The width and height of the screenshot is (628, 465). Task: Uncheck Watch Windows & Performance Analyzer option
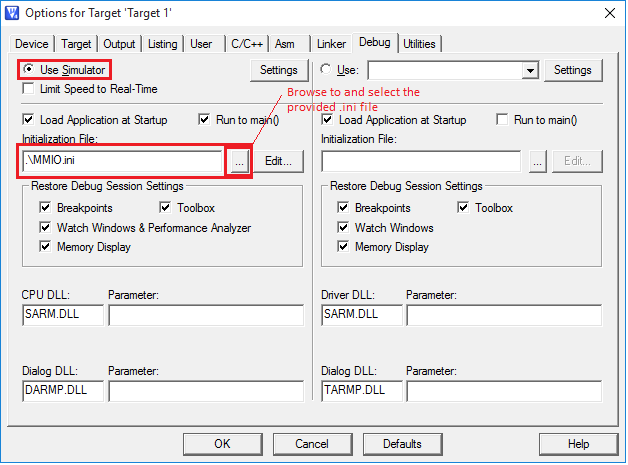coord(45,228)
